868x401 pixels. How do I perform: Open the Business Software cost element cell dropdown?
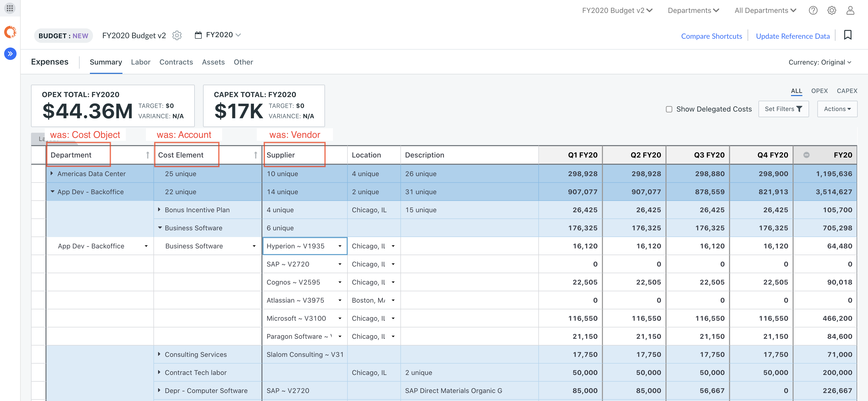[x=254, y=246]
